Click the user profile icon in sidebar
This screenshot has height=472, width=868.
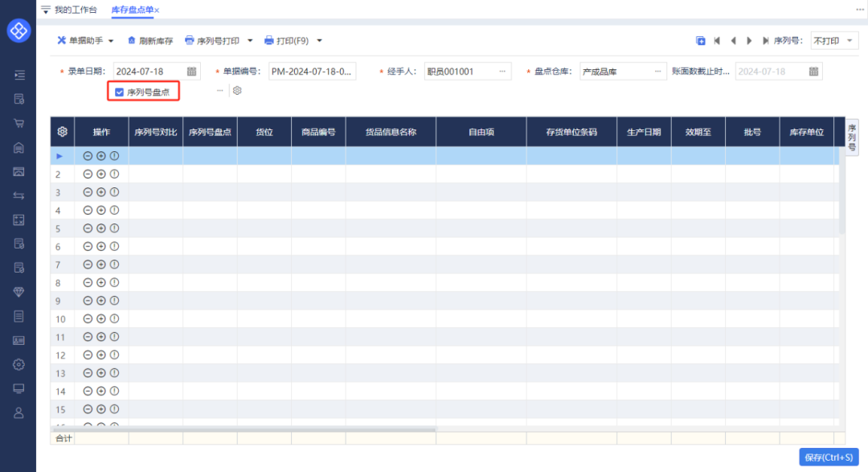tap(18, 412)
